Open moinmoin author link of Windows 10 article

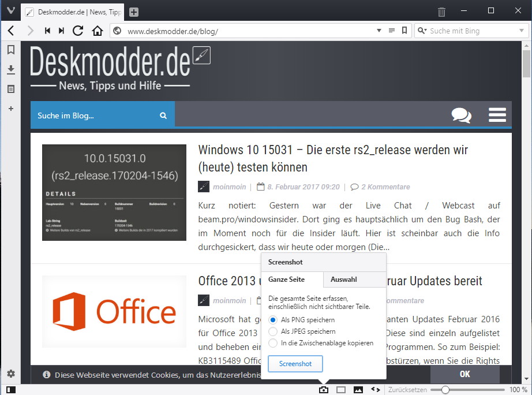(x=229, y=187)
